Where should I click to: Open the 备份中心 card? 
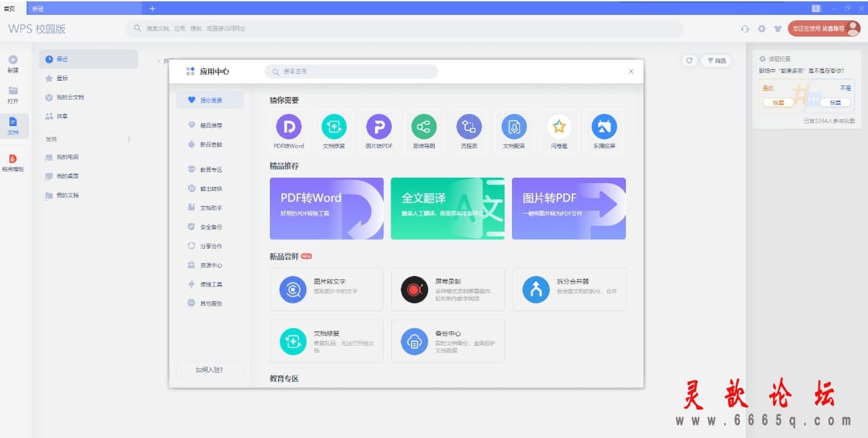[x=448, y=341]
